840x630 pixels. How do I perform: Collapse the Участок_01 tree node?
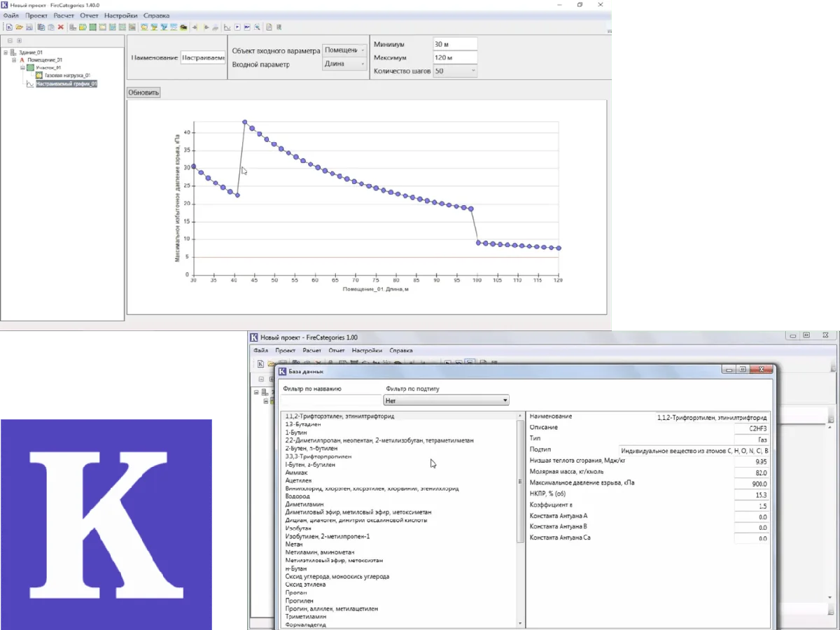tap(22, 68)
